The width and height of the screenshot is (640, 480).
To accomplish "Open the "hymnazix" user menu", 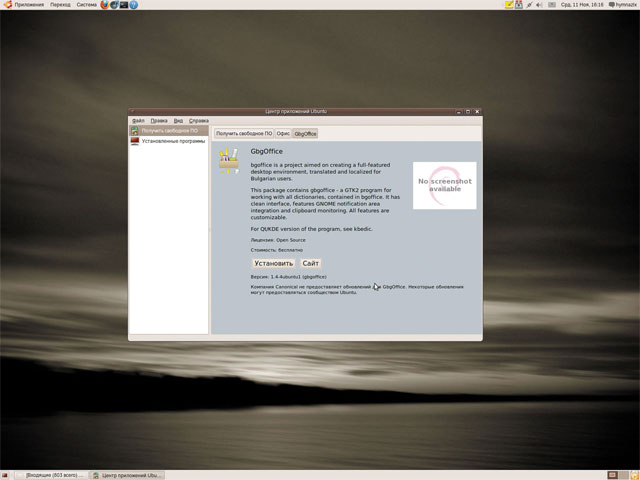I will click(623, 5).
